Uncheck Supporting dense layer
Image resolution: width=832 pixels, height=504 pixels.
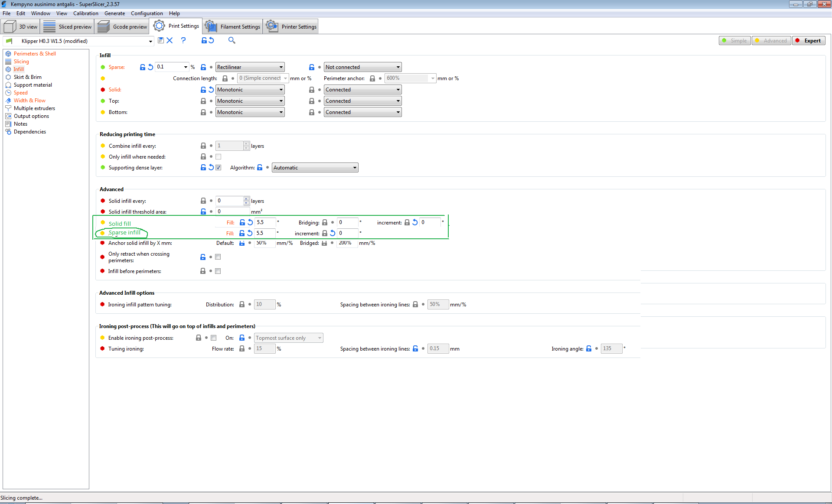coord(218,167)
